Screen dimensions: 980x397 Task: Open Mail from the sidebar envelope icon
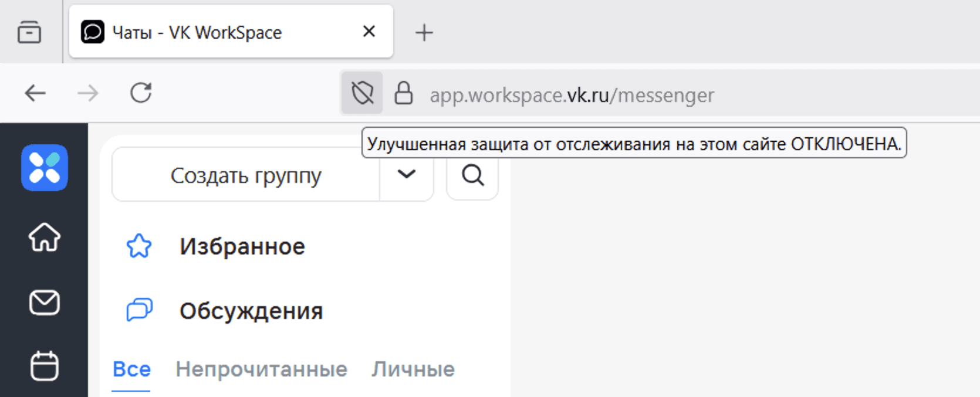tap(45, 303)
